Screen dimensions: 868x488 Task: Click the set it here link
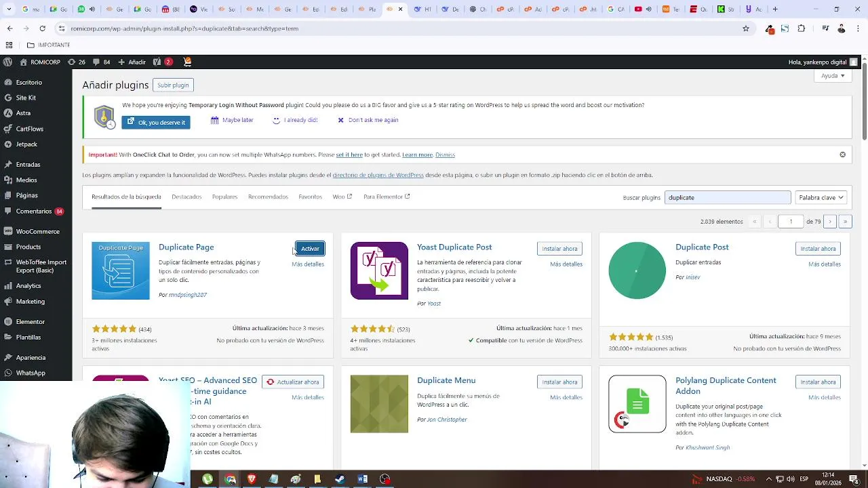click(x=349, y=155)
